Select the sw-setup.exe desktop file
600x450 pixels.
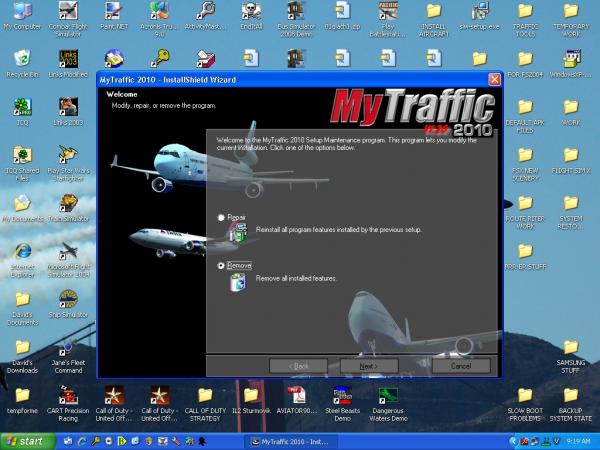(479, 16)
